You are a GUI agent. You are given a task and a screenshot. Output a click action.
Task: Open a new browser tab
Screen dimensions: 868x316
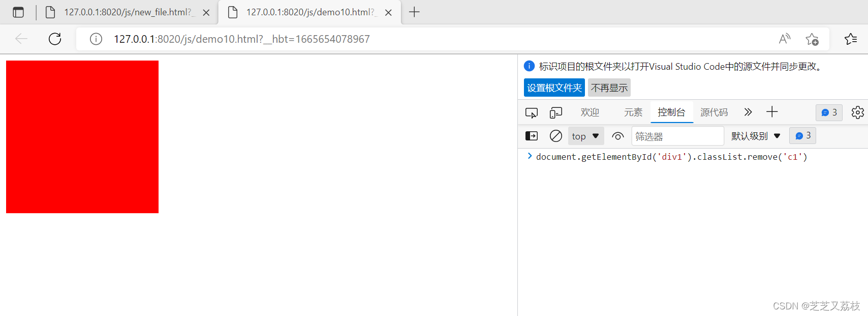414,12
